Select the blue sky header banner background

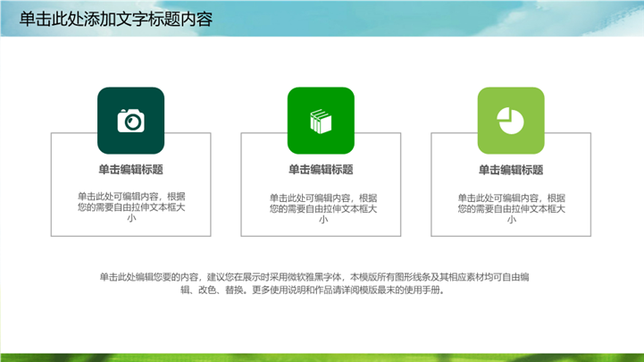coord(447,18)
